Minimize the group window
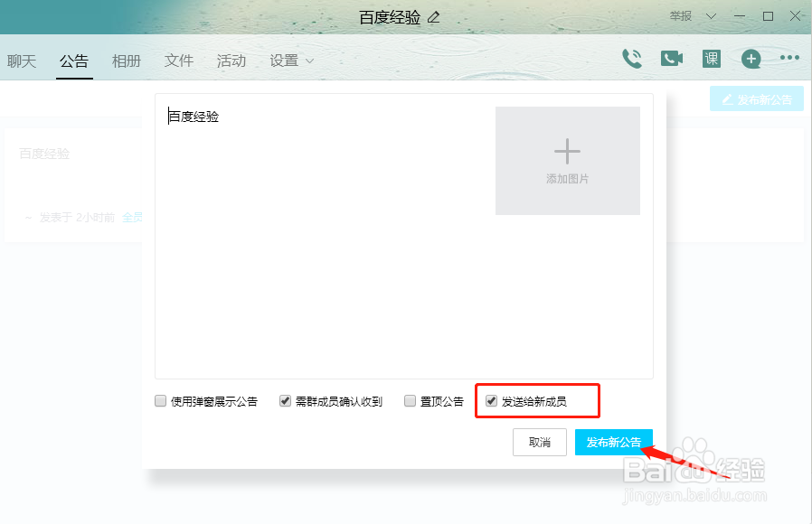This screenshot has height=524, width=812. (740, 16)
